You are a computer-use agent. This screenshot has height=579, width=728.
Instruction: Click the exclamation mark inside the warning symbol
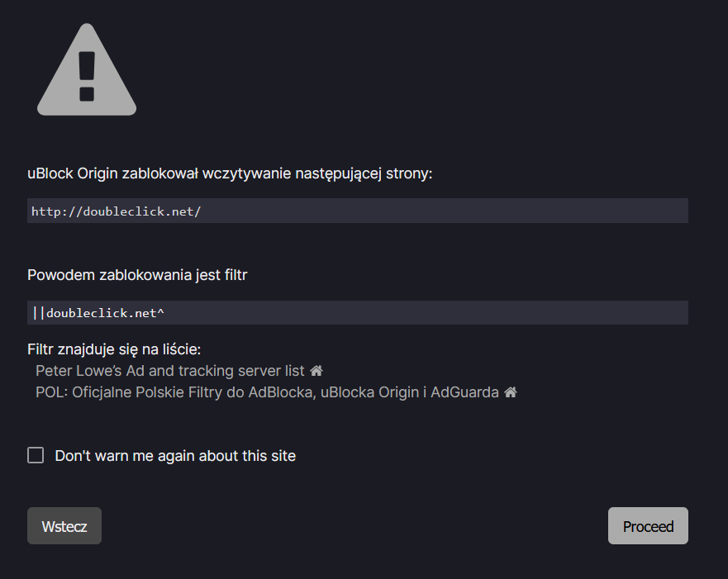86,74
